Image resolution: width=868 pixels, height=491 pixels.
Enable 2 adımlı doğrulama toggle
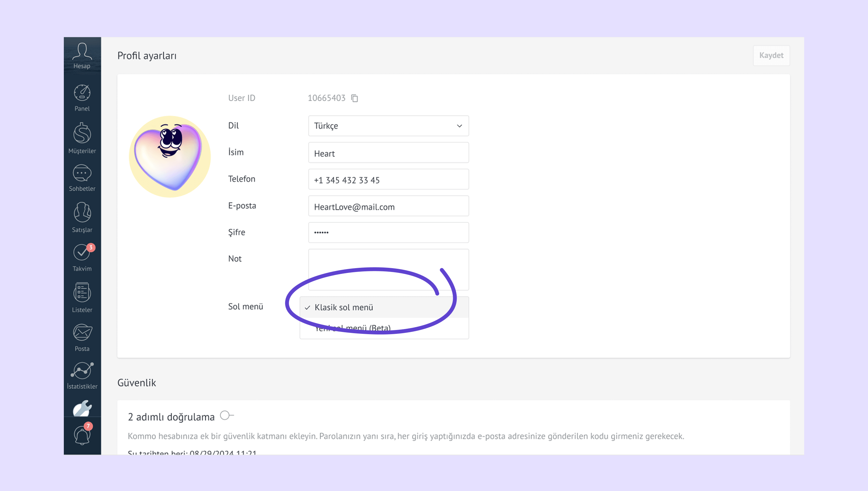pos(227,415)
